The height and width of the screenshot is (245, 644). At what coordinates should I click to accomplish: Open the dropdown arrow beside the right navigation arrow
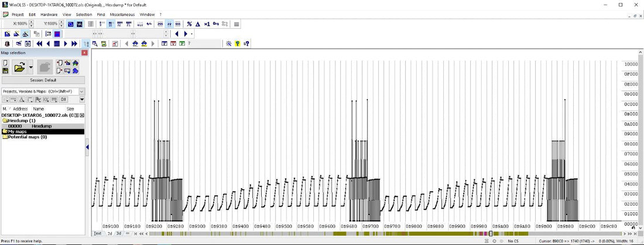[x=192, y=34]
